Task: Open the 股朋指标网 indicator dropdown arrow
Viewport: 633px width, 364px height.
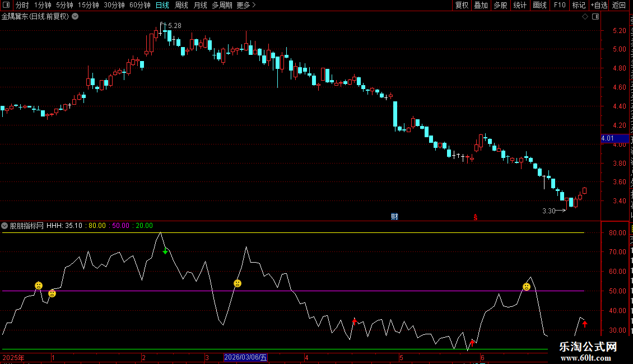Action: coord(4,226)
